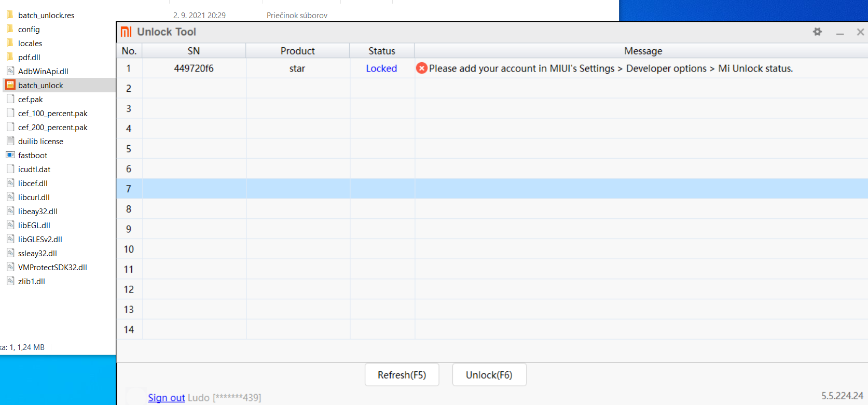Select the config folder icon
868x405 pixels.
[x=10, y=29]
